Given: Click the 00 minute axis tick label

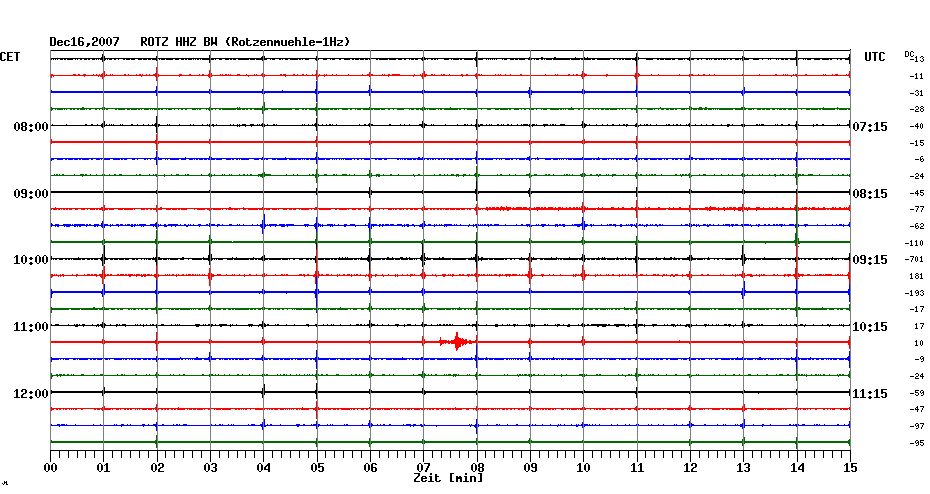Looking at the screenshot, I should click(50, 468).
